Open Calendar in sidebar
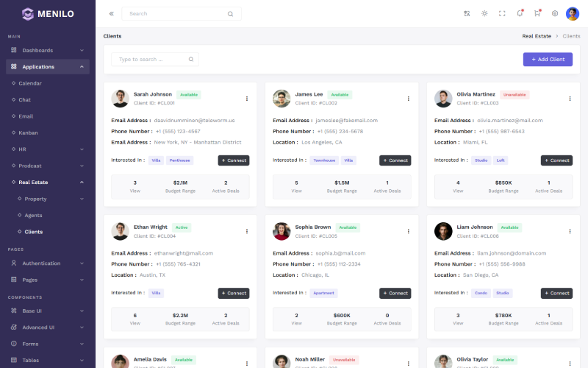Screen dimensions: 588x368 (x=30, y=83)
